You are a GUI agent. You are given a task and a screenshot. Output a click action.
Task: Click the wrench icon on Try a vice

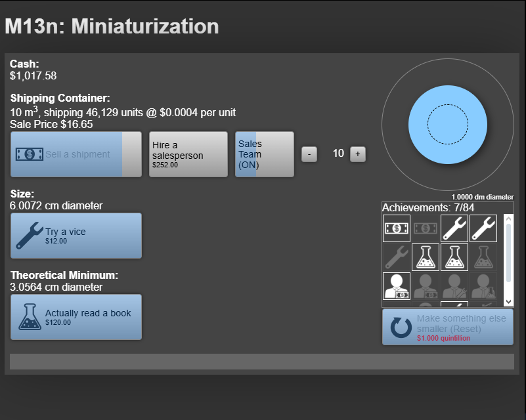coord(28,235)
